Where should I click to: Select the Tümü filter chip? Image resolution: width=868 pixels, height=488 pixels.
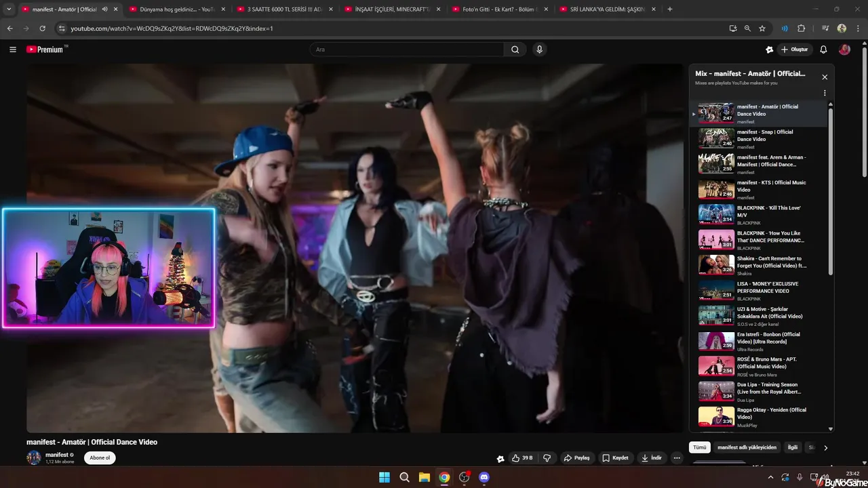coord(700,448)
